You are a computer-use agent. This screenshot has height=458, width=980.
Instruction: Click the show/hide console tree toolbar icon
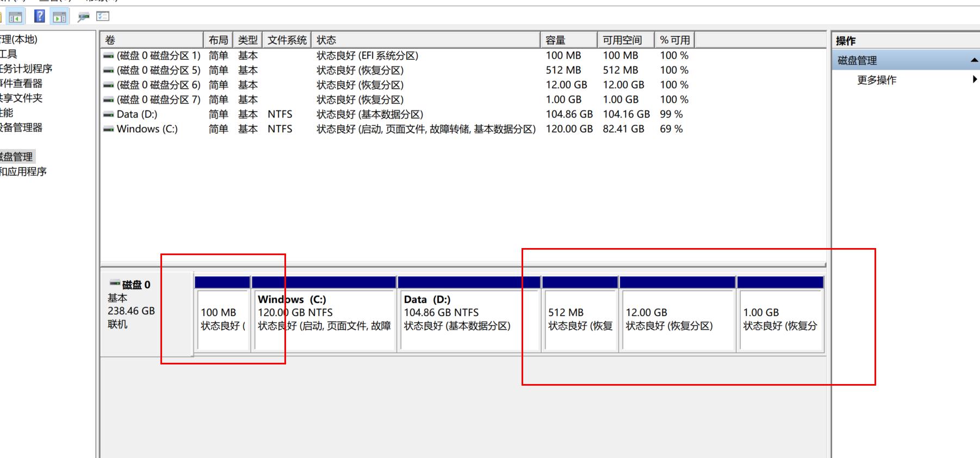pos(15,17)
